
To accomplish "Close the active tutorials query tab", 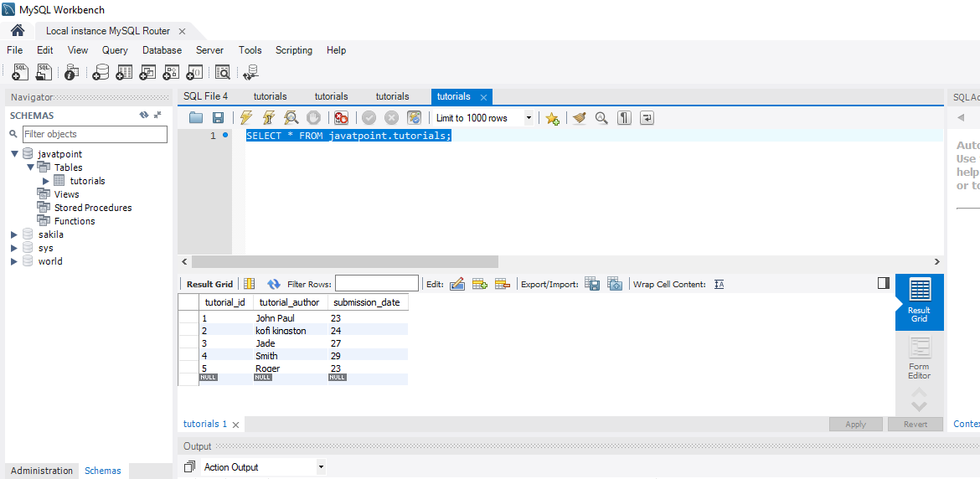I will 483,97.
